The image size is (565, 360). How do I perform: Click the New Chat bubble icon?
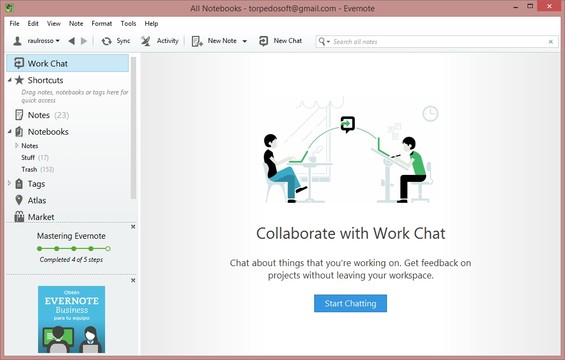(263, 41)
